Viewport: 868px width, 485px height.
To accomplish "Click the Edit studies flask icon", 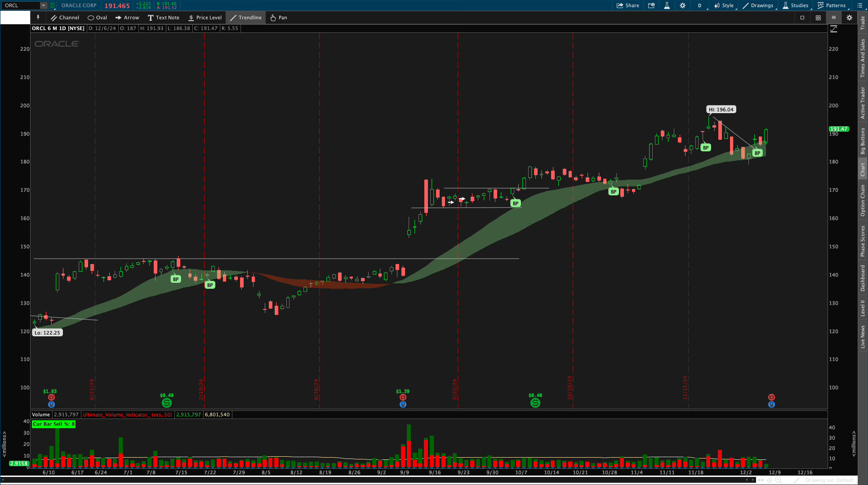I will click(x=667, y=5).
